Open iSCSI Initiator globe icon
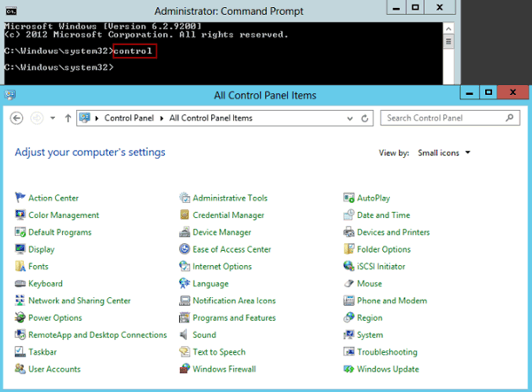 click(348, 266)
